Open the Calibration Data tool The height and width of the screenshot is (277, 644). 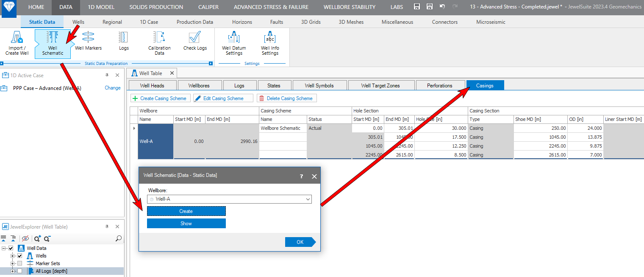pos(159,43)
